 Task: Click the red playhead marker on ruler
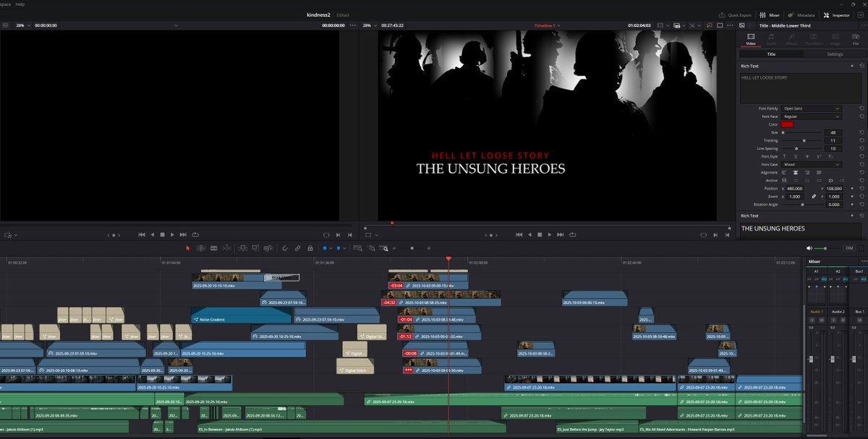pyautogui.click(x=448, y=259)
